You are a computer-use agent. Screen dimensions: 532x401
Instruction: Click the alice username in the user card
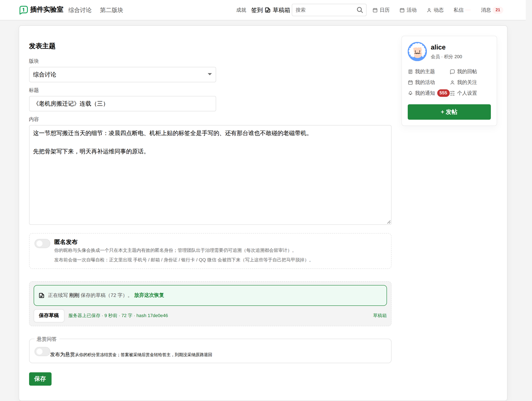pyautogui.click(x=438, y=47)
